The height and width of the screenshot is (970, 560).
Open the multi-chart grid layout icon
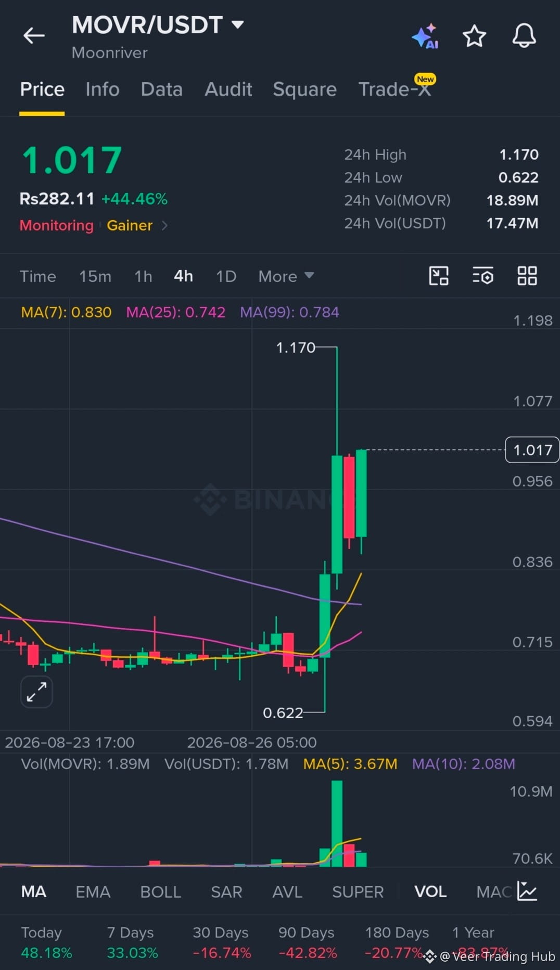click(527, 276)
